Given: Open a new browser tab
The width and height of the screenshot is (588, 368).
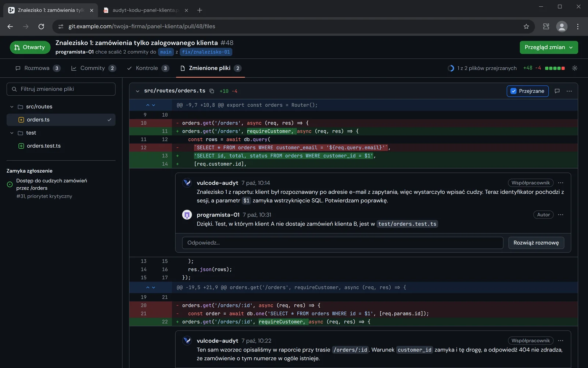Looking at the screenshot, I should click(x=200, y=10).
